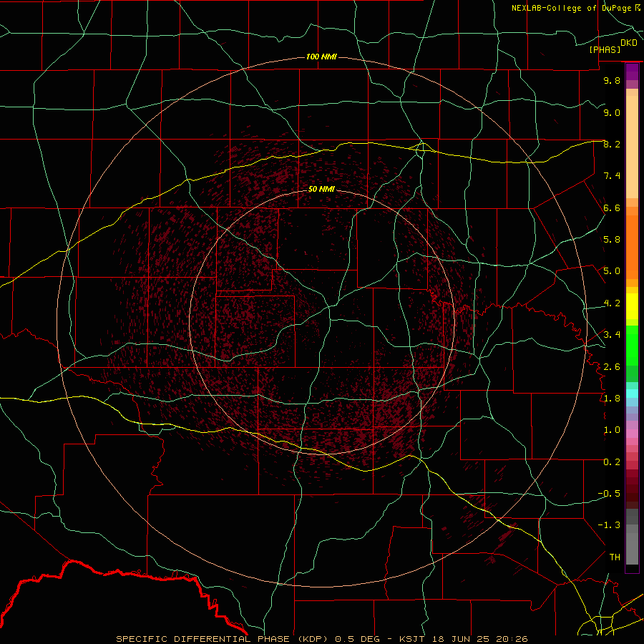The width and height of the screenshot is (644, 644).
Task: Click the [PHAS] units label
Action: 605,49
